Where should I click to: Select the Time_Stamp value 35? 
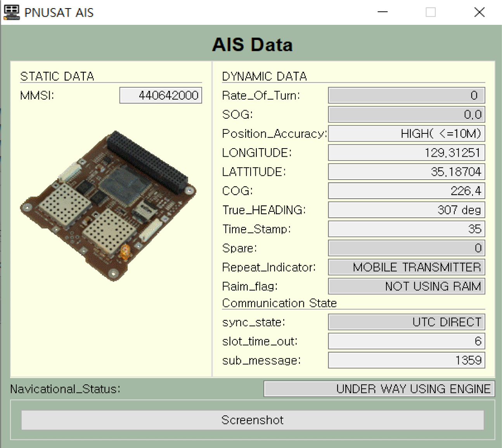407,229
